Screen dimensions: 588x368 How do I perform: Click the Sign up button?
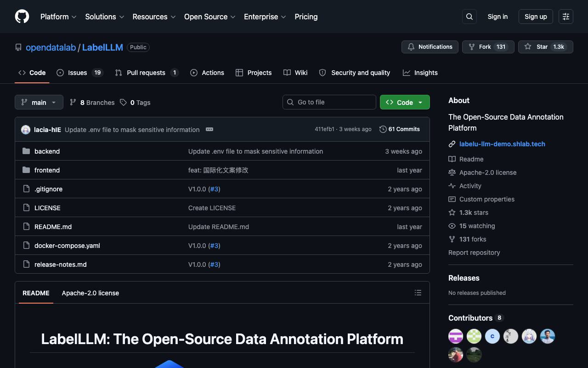pos(536,17)
